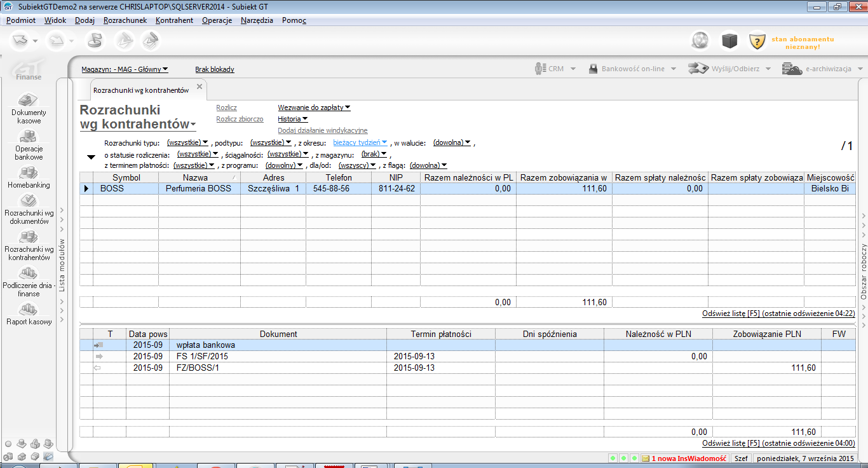Image resolution: width=868 pixels, height=468 pixels.
Task: Click upper Odśwież listę link (04:22)
Action: point(778,313)
